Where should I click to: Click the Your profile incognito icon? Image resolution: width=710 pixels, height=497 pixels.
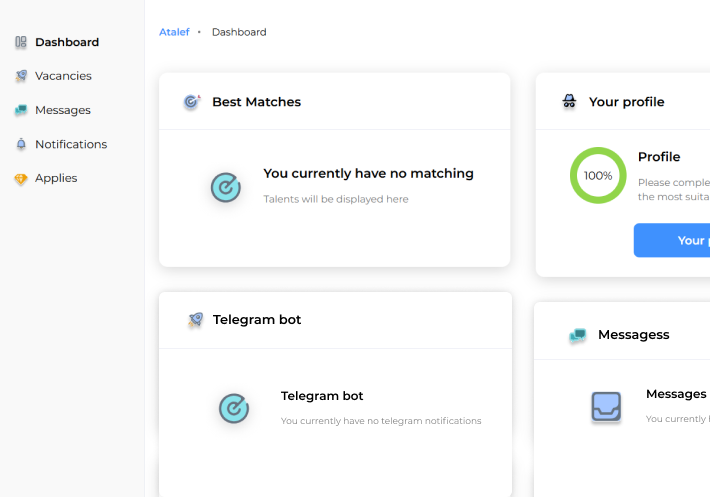point(569,101)
